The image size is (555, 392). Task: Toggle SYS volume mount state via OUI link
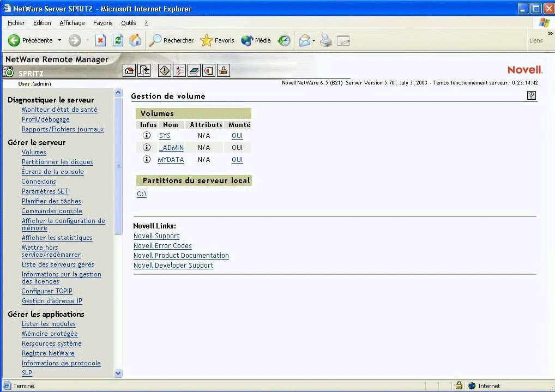coord(237,135)
